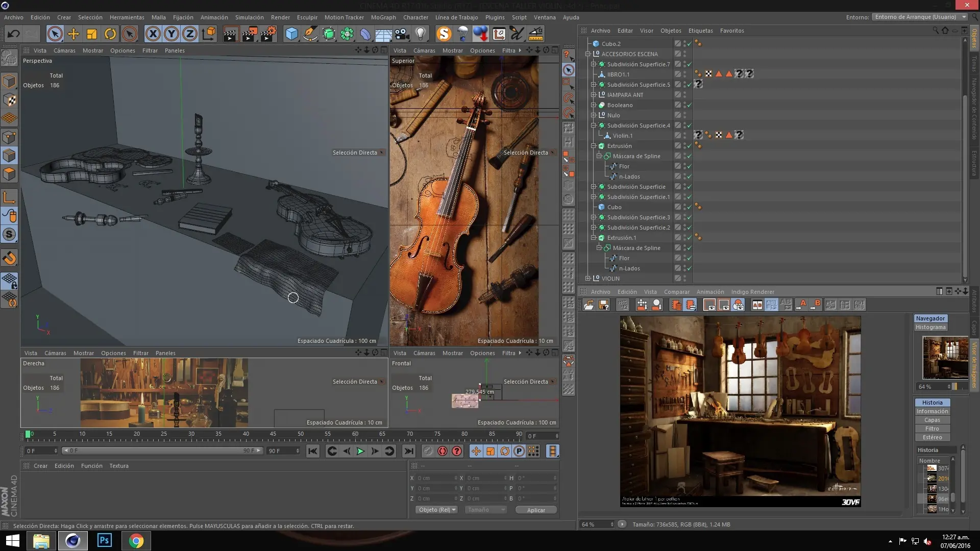Image resolution: width=980 pixels, height=551 pixels.
Task: Open the Camera objects icon
Action: click(402, 34)
